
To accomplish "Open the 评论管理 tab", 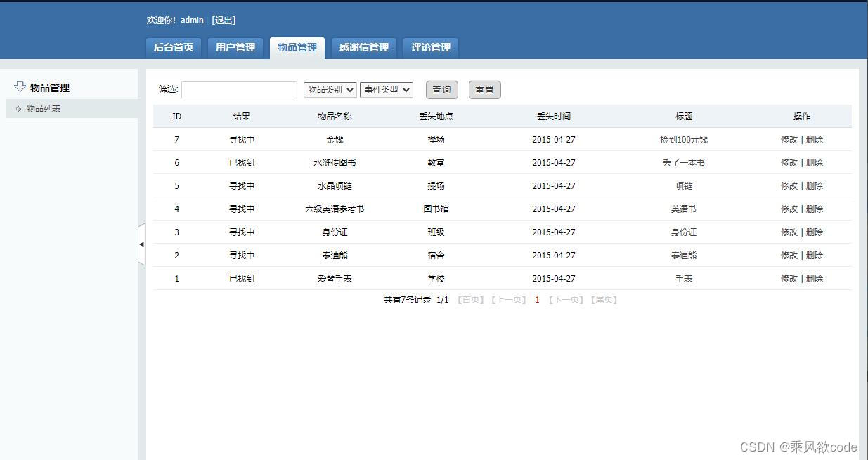I will [x=430, y=48].
